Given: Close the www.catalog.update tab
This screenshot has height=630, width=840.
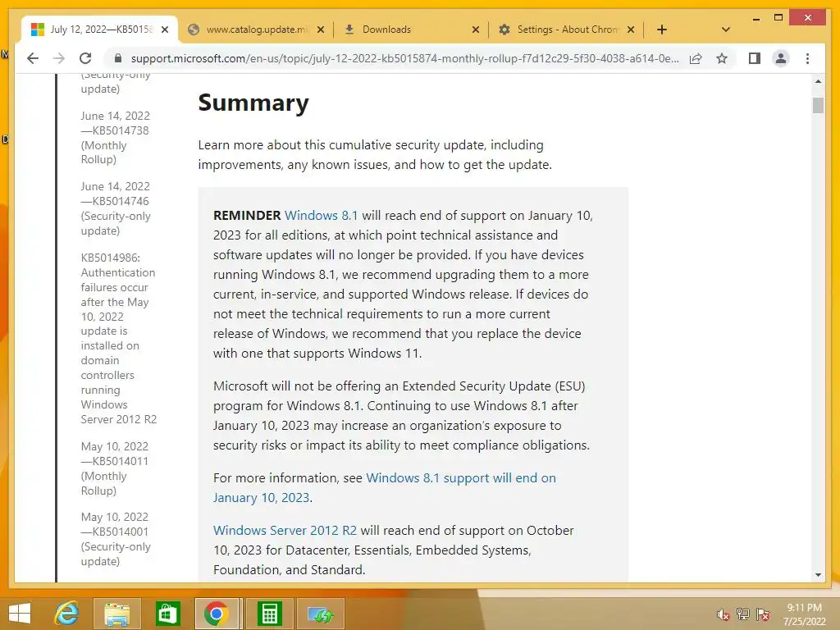Looking at the screenshot, I should [x=321, y=30].
